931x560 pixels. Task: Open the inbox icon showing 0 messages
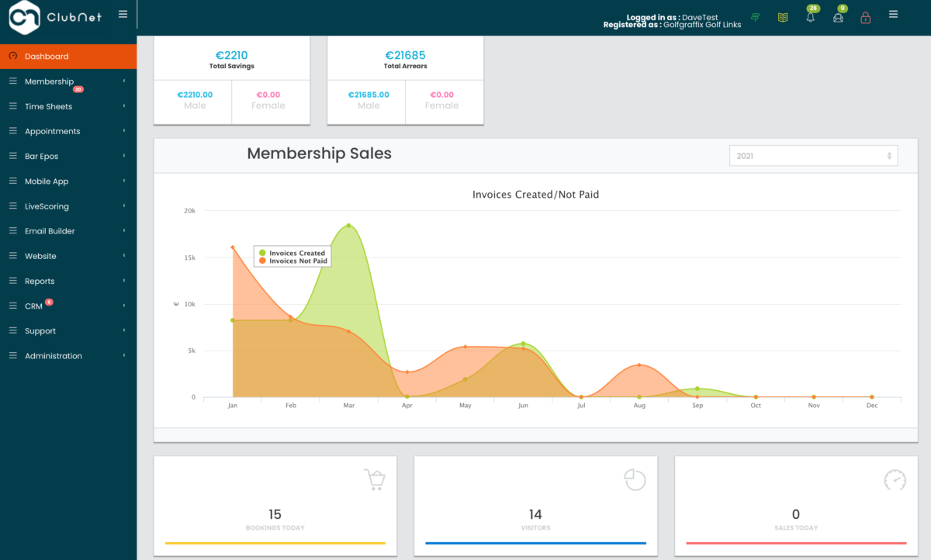point(838,18)
